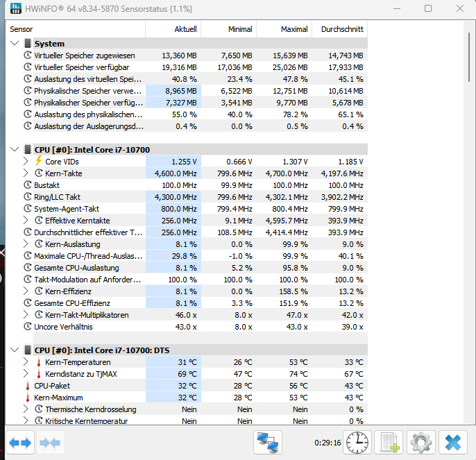Image resolution: width=476 pixels, height=460 pixels.
Task: Click thermometer icon next to Kerndistanz zu TjMAX
Action: [x=39, y=374]
